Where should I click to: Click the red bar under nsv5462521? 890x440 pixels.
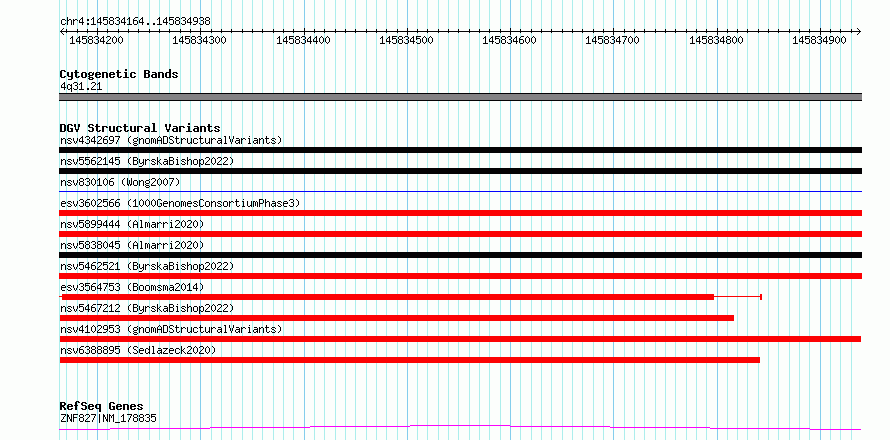(460, 276)
